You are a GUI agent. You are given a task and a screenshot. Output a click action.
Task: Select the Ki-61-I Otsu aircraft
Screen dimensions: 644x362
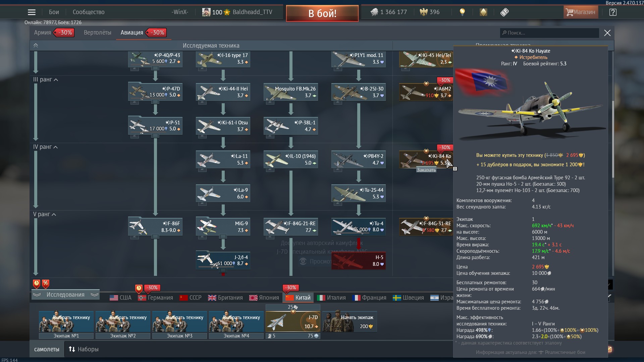click(223, 126)
